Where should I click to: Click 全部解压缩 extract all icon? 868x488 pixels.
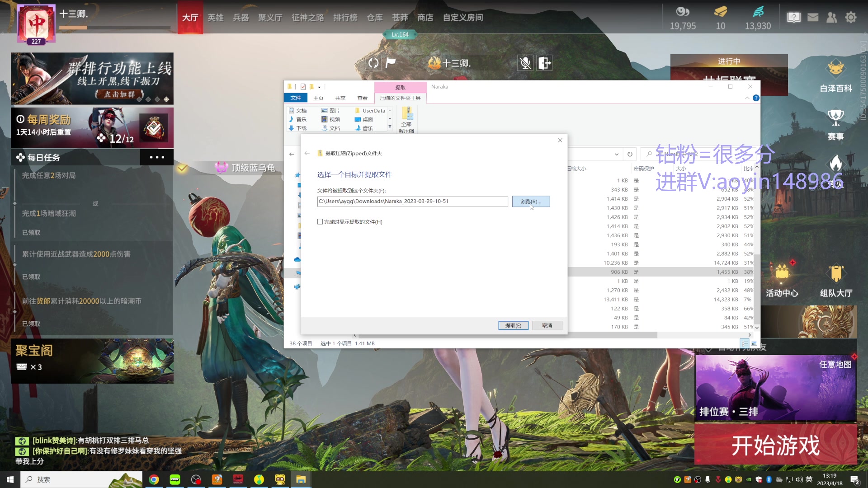(406, 120)
